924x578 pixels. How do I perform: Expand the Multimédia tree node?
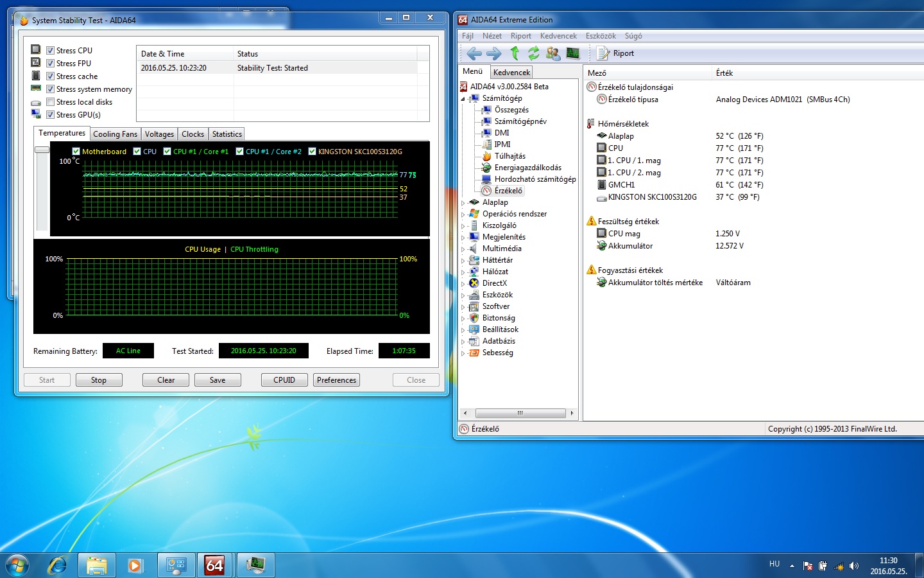463,249
